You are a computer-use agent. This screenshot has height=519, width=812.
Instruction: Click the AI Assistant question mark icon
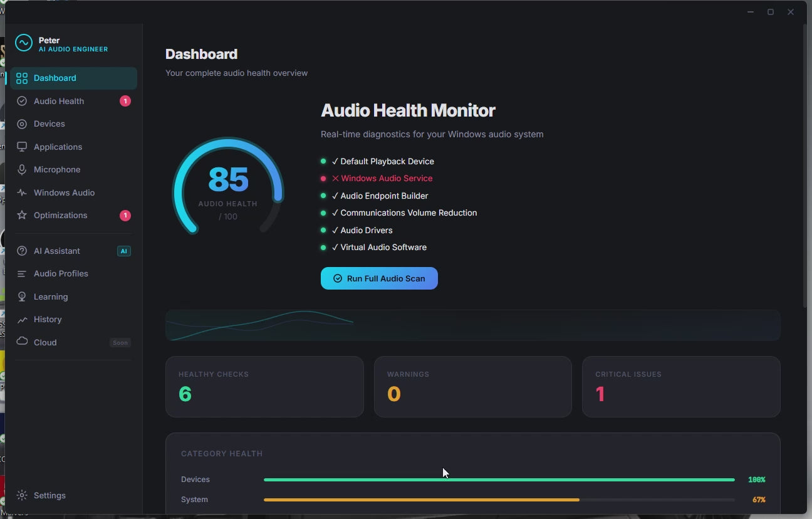pyautogui.click(x=22, y=251)
